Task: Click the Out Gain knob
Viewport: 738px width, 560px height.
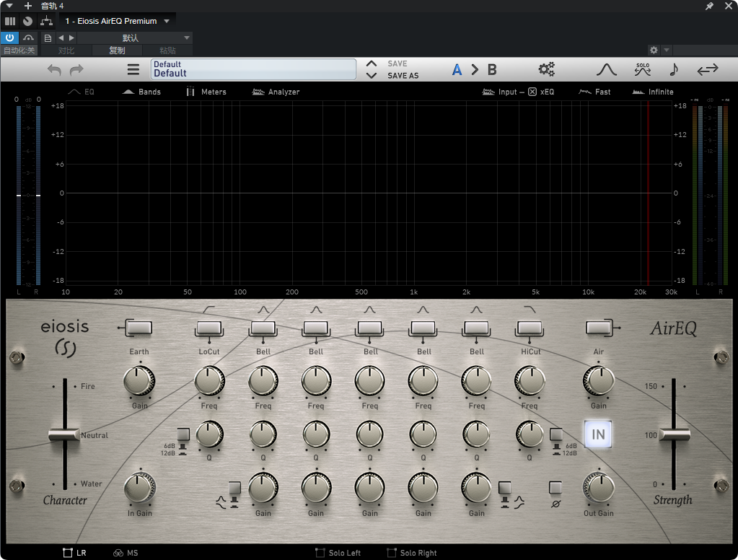Action: point(599,488)
